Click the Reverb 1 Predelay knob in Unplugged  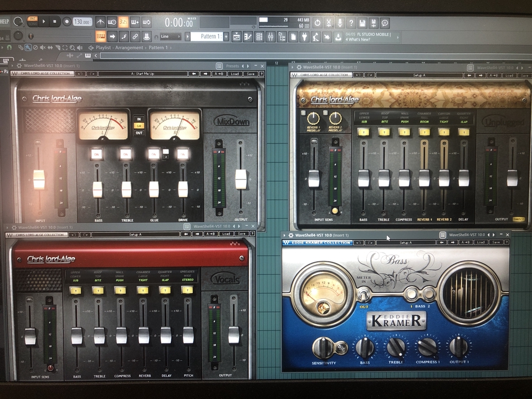pos(313,118)
